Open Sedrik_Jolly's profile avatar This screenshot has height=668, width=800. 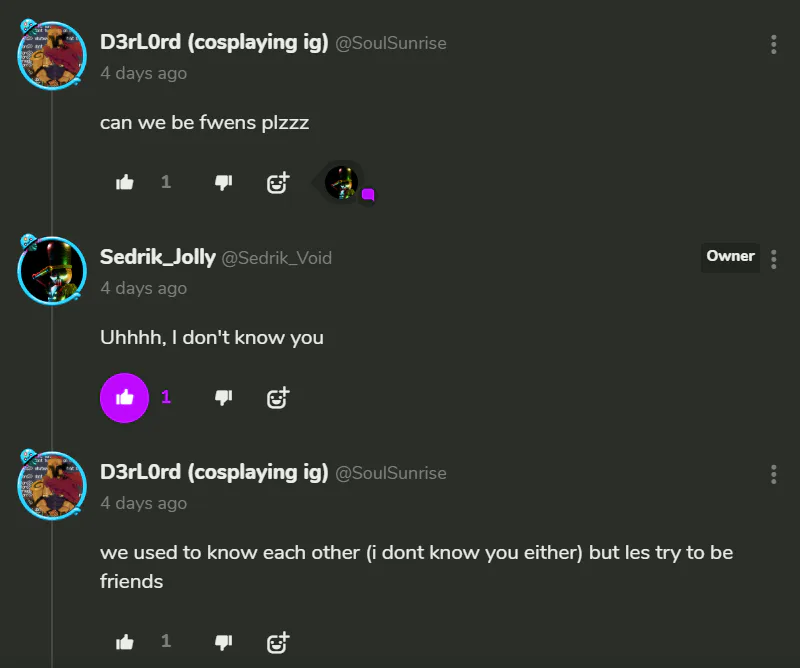[52, 271]
